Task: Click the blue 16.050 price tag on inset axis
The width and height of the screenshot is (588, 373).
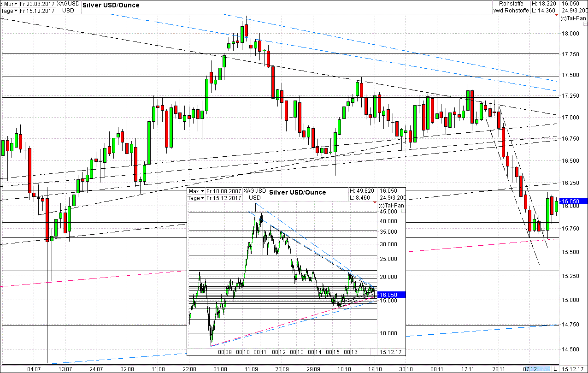Action: (x=391, y=294)
